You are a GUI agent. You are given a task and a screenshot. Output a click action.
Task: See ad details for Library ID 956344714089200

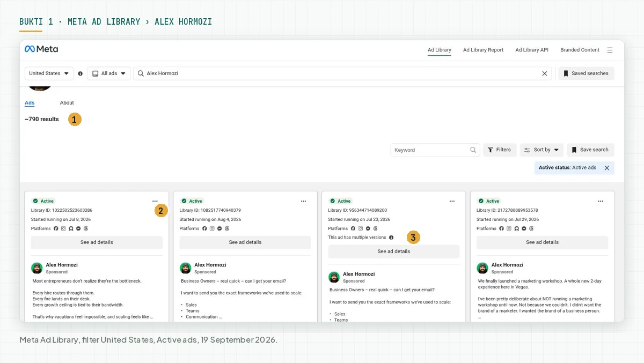pyautogui.click(x=394, y=251)
